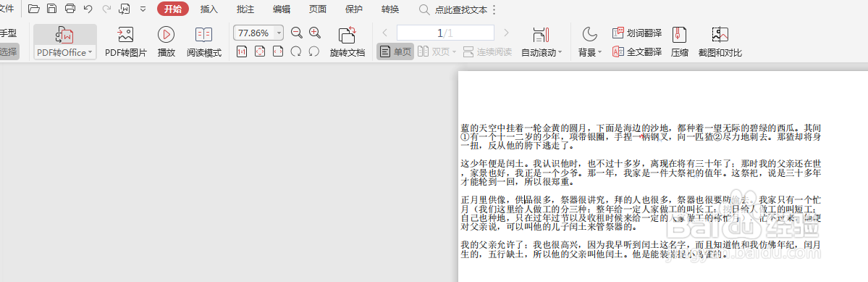Set actual size with the 1:1 icon

coord(242,51)
